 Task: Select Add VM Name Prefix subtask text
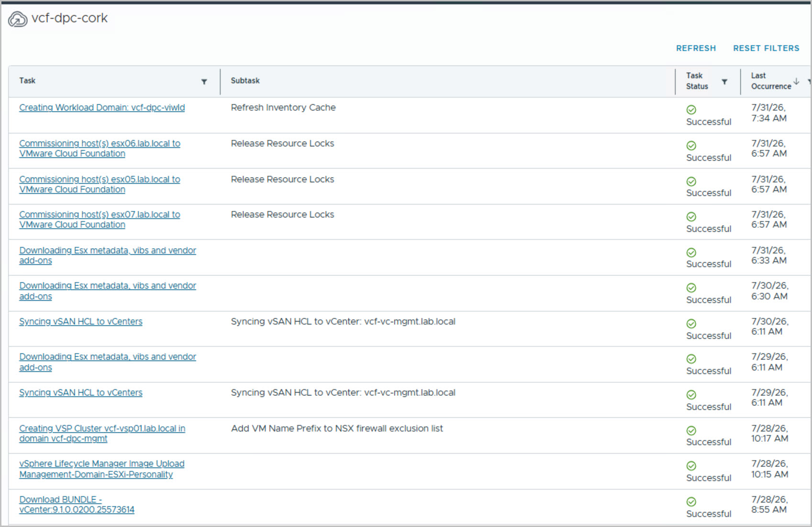337,428
